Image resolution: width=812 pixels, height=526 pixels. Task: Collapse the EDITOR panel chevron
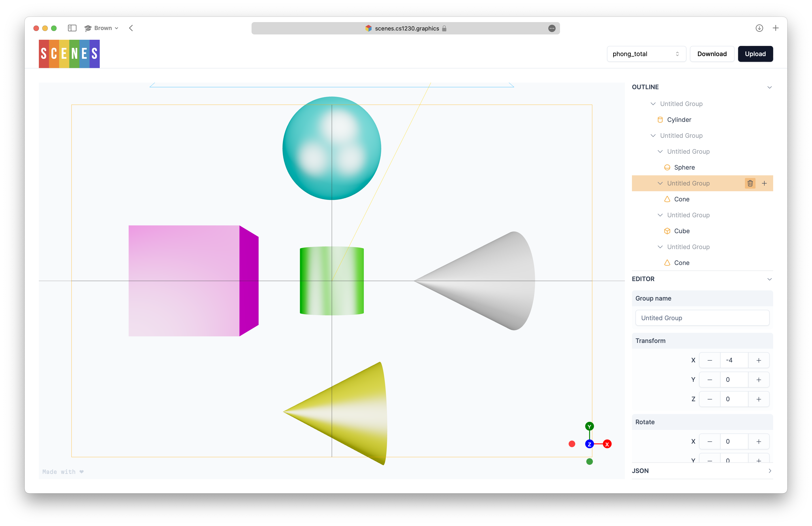(x=769, y=279)
